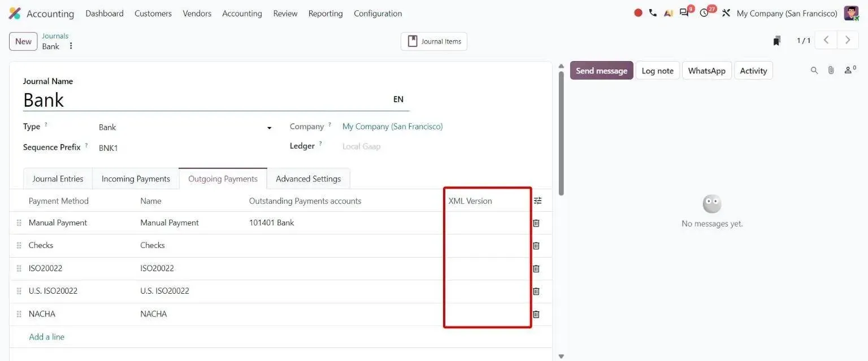Open the followers icon in the chatter
Screen dimensions: 868x361
pos(850,70)
